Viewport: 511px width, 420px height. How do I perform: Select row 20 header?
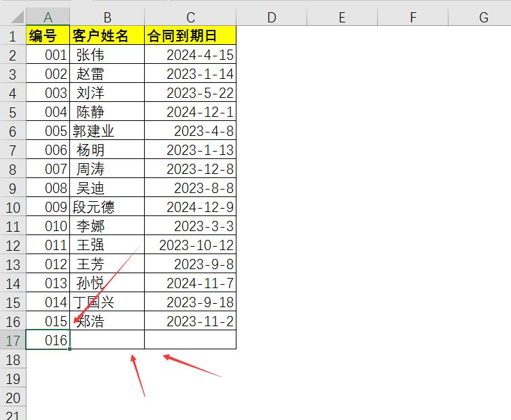pyautogui.click(x=13, y=397)
